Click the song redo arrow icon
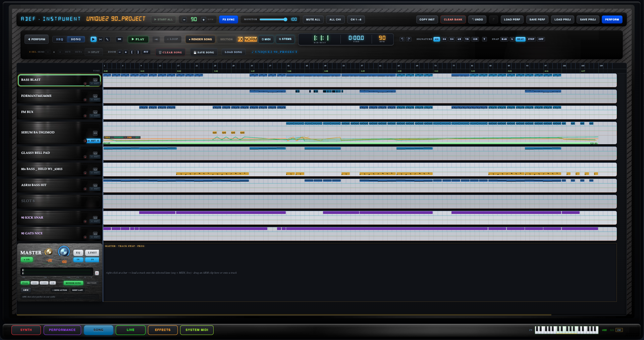Viewport: 644px width, 340px height. (409, 39)
